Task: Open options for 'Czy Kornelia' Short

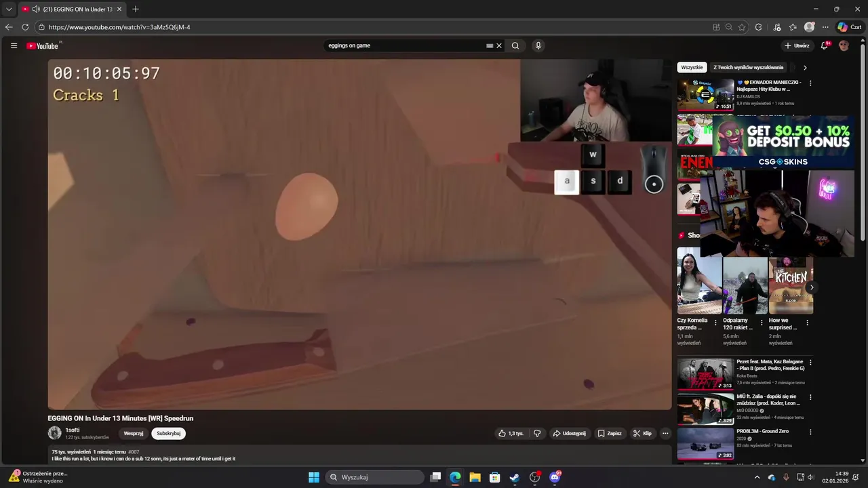Action: pyautogui.click(x=715, y=323)
